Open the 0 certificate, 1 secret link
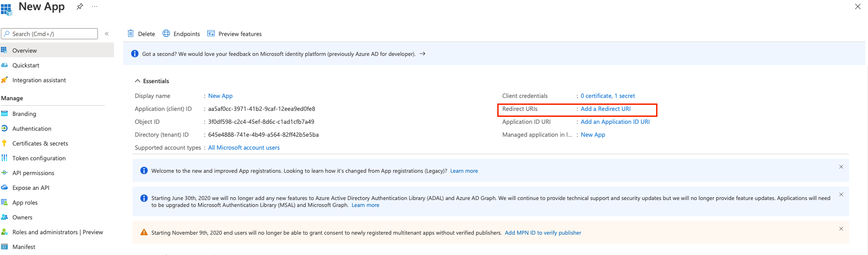Viewport: 868px width, 255px height. coord(608,96)
